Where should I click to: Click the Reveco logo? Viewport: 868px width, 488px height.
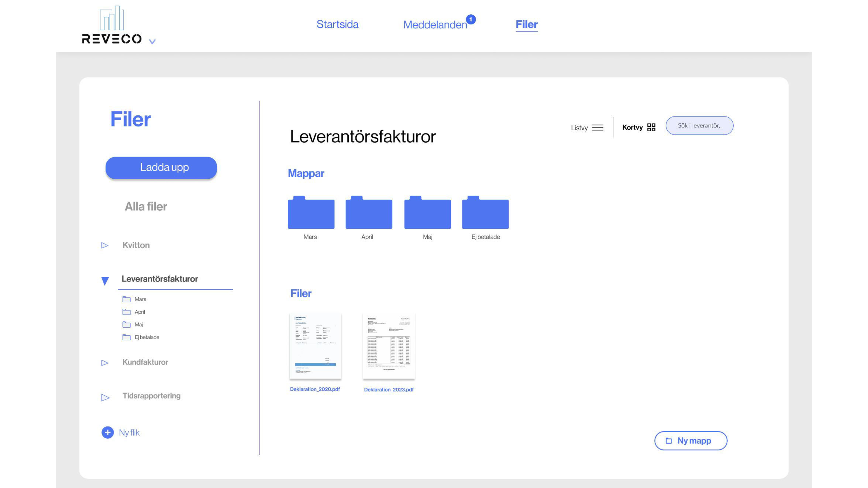coord(111,25)
